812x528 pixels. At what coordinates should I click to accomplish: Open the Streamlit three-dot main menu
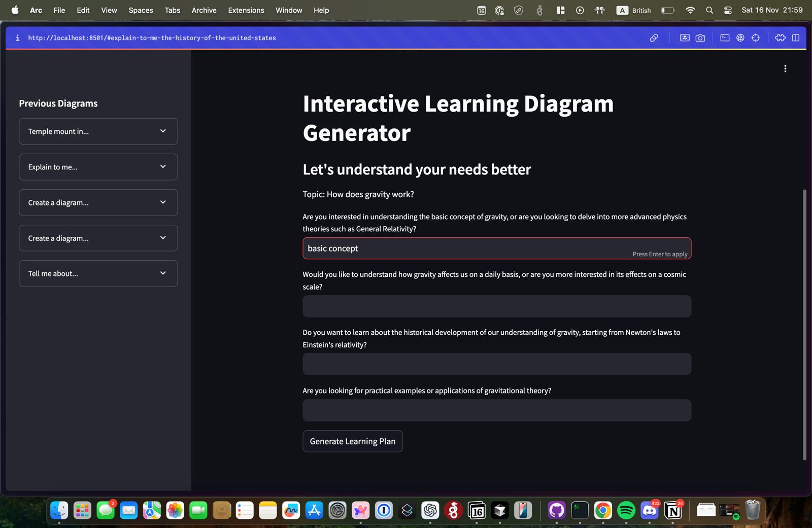(785, 68)
